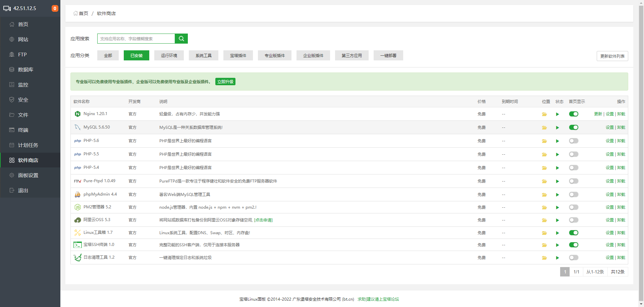Click the notification badge beside server IP
Screen dimensions: 644x307
(55, 8)
